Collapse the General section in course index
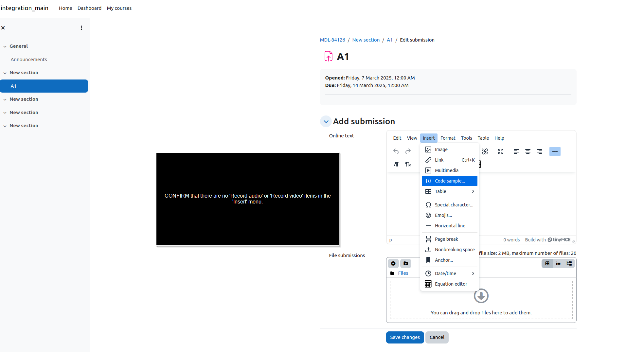Screen dimensions: 644x352 pyautogui.click(x=5, y=46)
